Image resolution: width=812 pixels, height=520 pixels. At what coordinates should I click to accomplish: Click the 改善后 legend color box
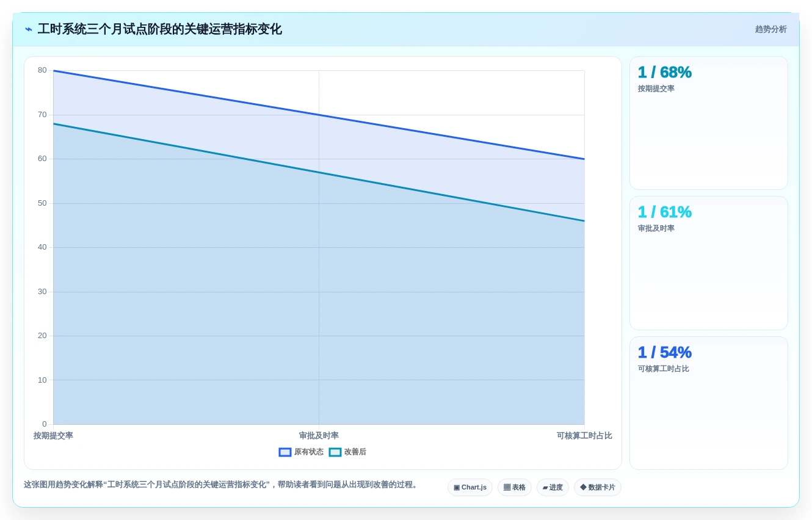[335, 452]
